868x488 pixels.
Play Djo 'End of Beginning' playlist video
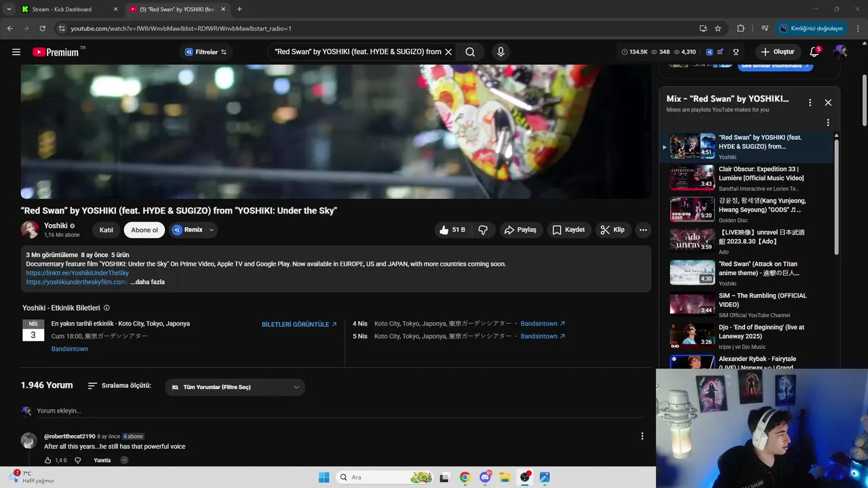pyautogui.click(x=753, y=336)
